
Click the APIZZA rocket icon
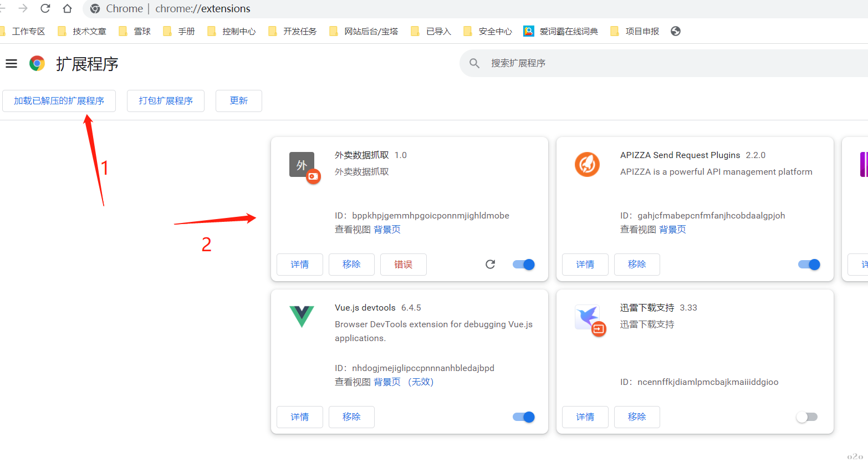(x=587, y=164)
